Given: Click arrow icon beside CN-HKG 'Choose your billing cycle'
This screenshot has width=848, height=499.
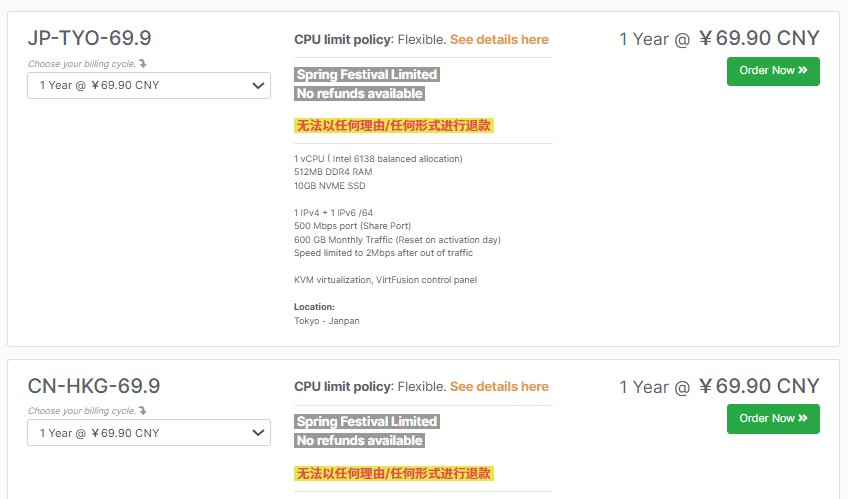Looking at the screenshot, I should point(142,411).
